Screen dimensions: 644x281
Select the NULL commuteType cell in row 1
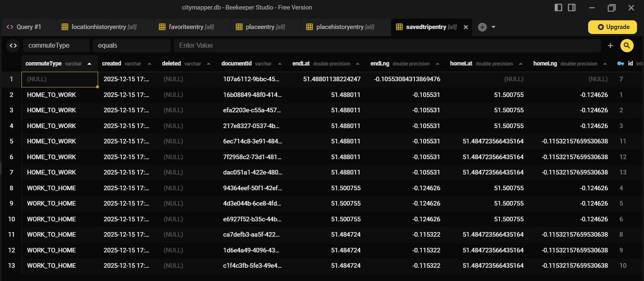coord(60,79)
